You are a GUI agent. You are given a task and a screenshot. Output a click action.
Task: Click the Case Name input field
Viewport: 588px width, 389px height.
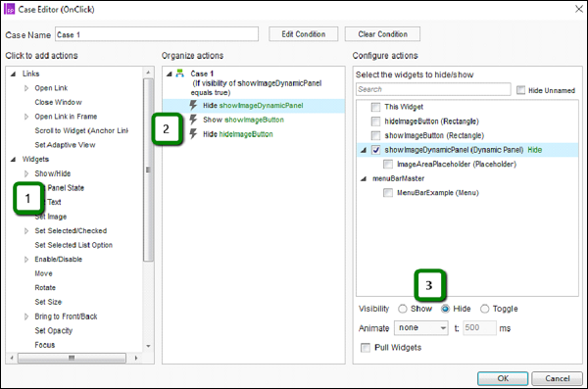[157, 34]
